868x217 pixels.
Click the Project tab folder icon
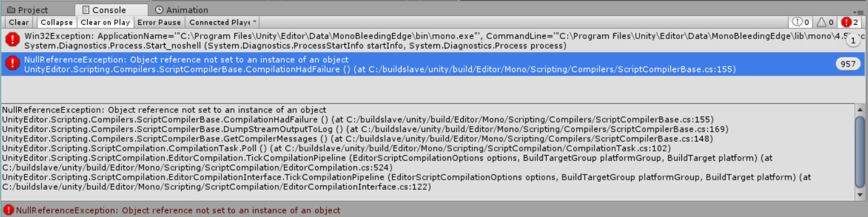point(11,10)
